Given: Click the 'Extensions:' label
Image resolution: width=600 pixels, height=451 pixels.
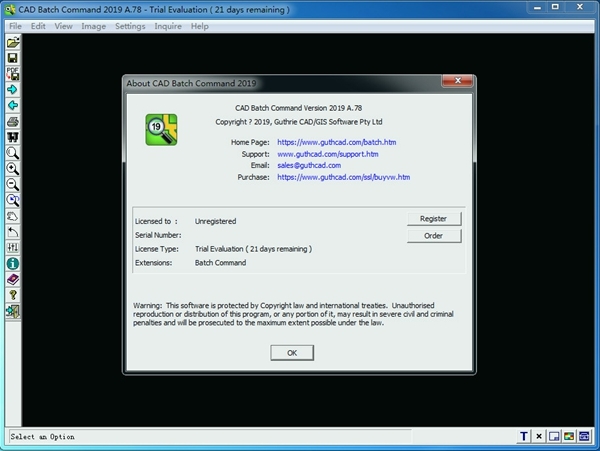Looking at the screenshot, I should click(x=153, y=263).
